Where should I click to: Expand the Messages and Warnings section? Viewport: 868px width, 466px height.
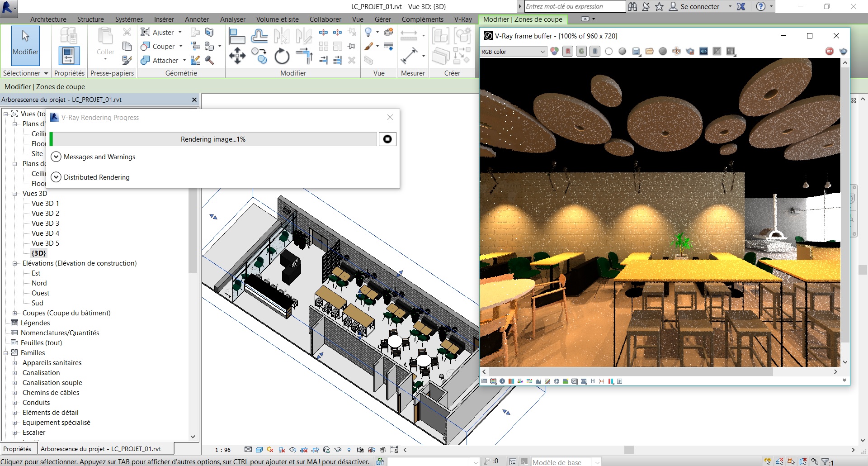[x=56, y=157]
